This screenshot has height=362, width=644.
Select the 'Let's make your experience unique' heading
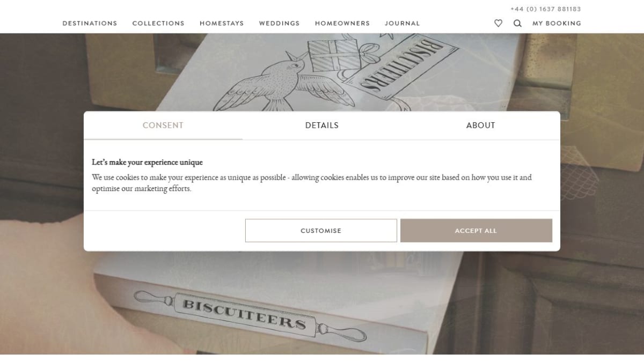[x=147, y=162]
